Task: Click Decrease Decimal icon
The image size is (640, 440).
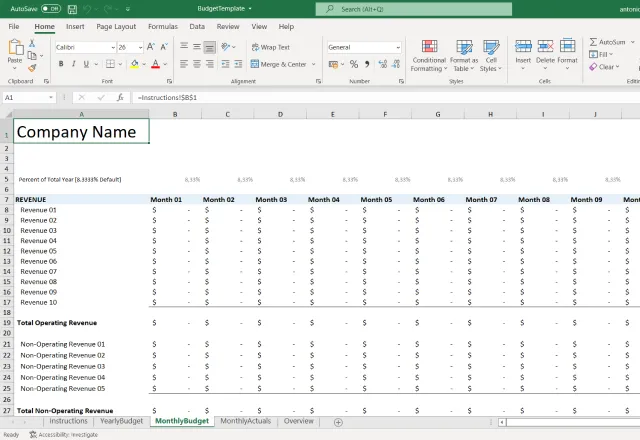Action: click(x=396, y=64)
